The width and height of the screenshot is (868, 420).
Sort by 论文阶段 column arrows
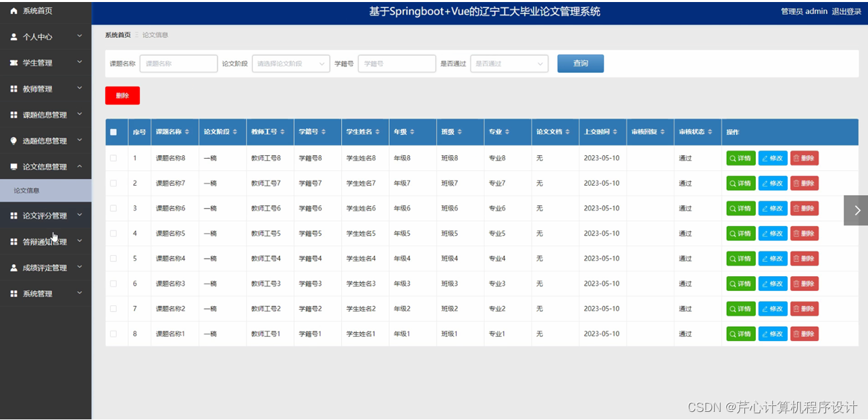coord(234,132)
